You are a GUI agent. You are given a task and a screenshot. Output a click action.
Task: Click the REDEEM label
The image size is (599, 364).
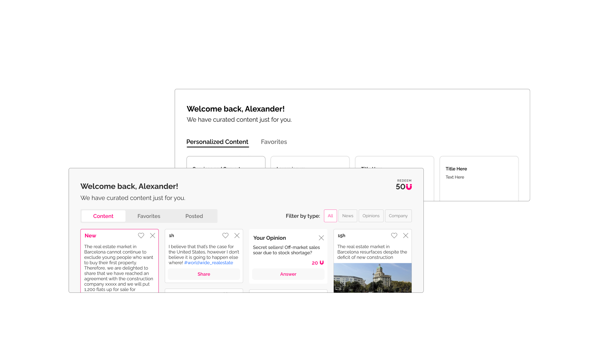(404, 180)
